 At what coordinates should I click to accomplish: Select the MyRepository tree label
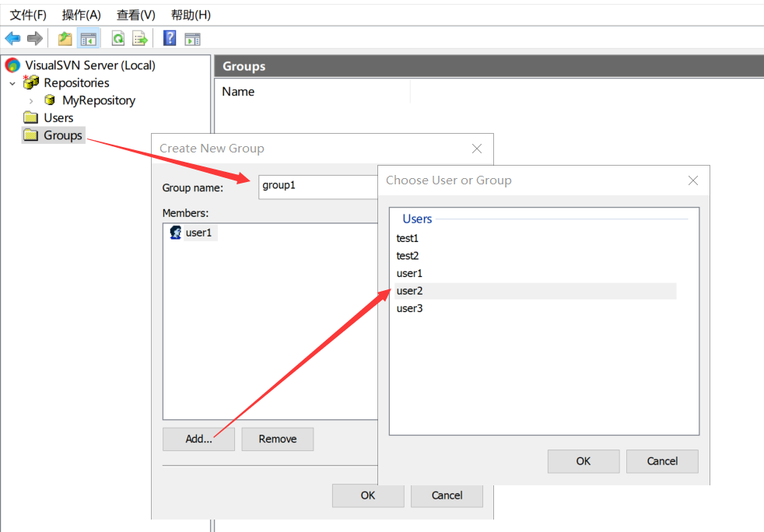tap(99, 100)
